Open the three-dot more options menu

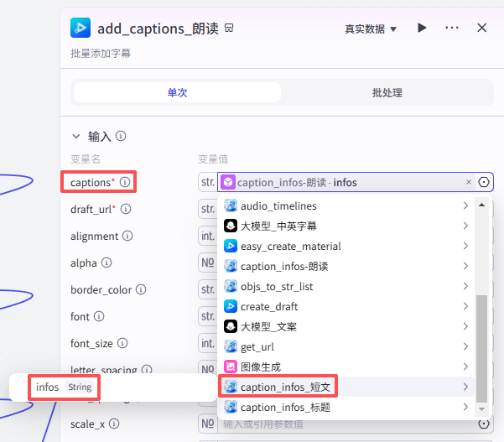pos(452,28)
